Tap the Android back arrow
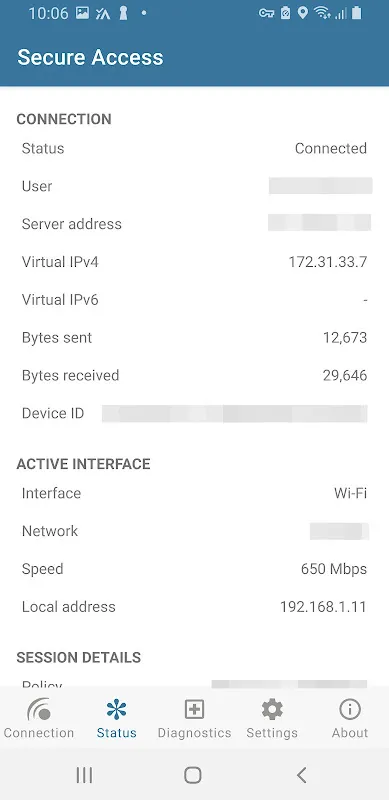This screenshot has width=389, height=800. [302, 775]
